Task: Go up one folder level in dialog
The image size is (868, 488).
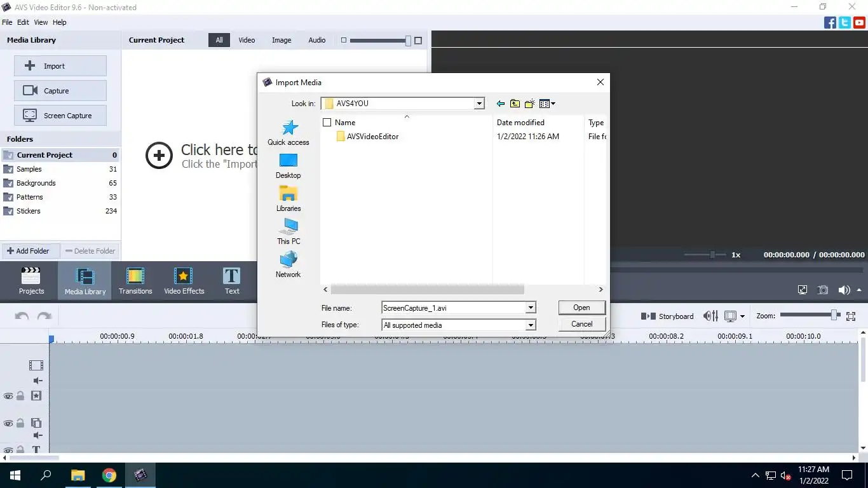Action: [515, 104]
